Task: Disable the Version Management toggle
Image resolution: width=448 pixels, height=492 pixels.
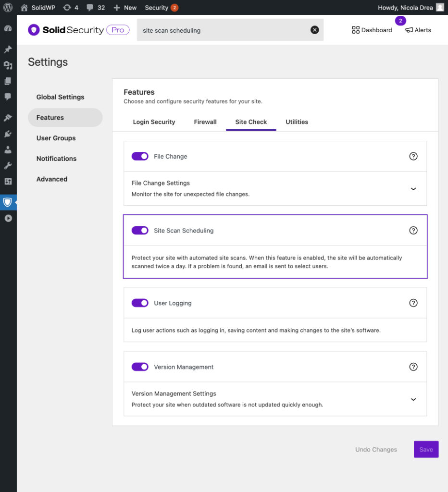Action: (140, 367)
